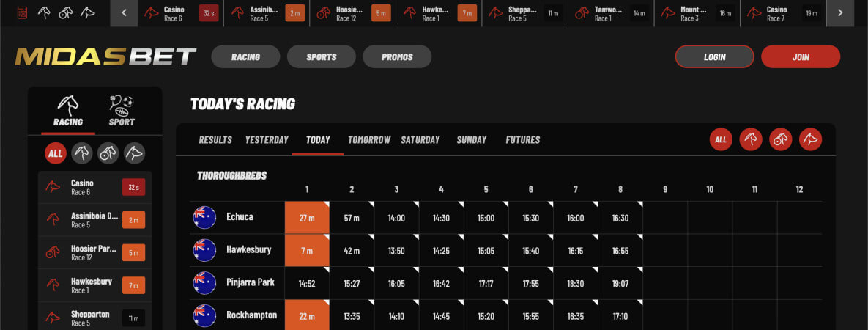Click the greyhound icon beside Casino in sidebar
The image size is (868, 330).
[x=53, y=188]
